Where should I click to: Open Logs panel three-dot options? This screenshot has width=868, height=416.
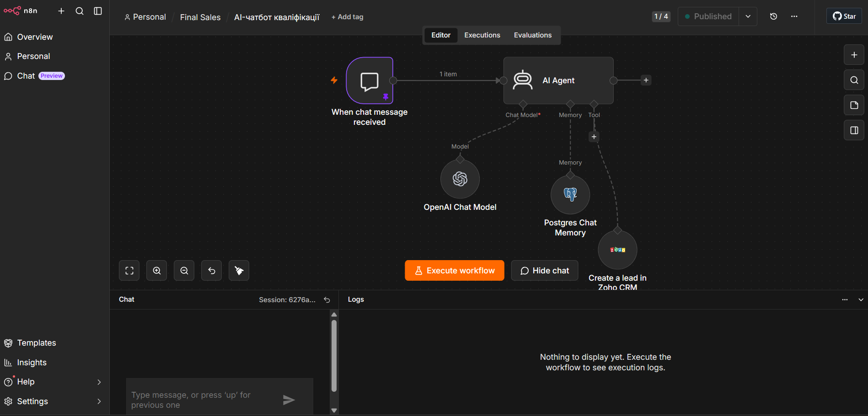pos(845,300)
